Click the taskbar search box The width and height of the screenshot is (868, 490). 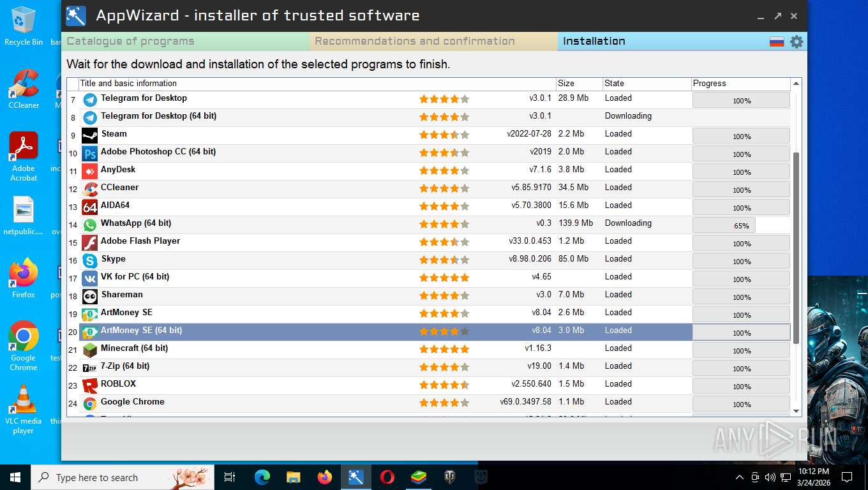point(123,477)
